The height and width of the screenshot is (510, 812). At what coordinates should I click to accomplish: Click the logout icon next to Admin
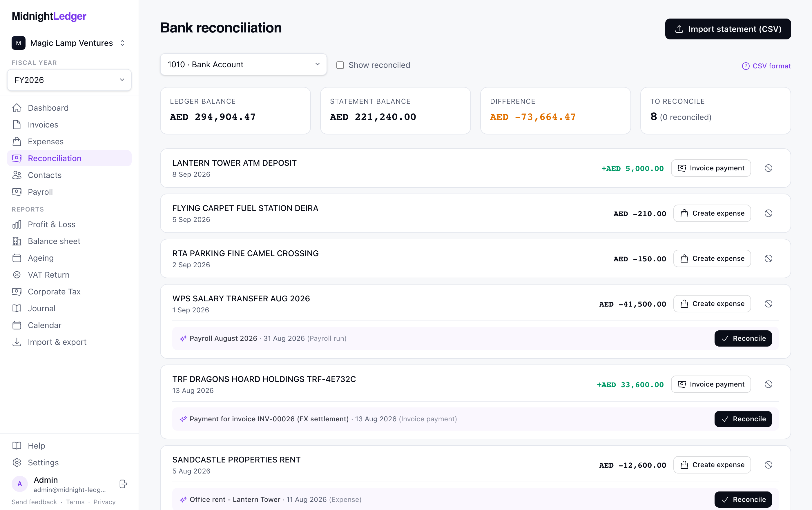point(124,484)
